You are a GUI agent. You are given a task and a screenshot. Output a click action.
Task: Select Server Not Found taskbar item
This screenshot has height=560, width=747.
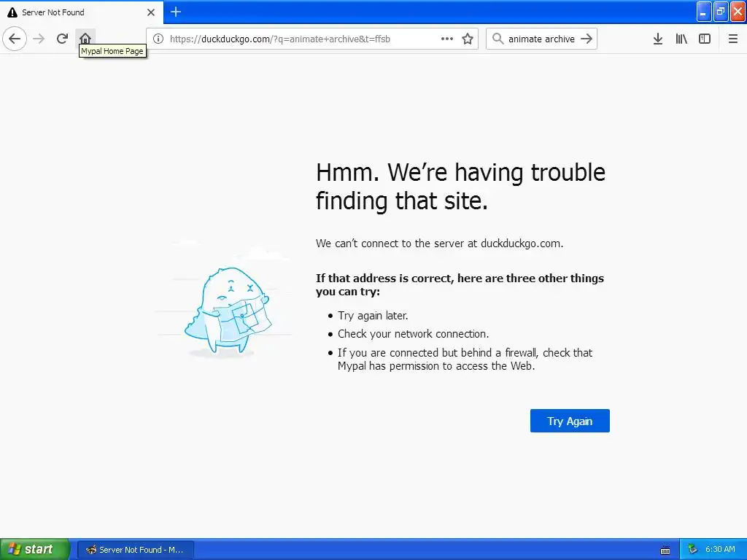click(x=136, y=550)
